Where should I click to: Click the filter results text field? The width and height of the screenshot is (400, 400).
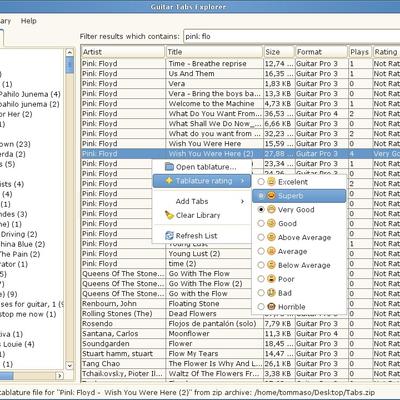tap(292, 36)
